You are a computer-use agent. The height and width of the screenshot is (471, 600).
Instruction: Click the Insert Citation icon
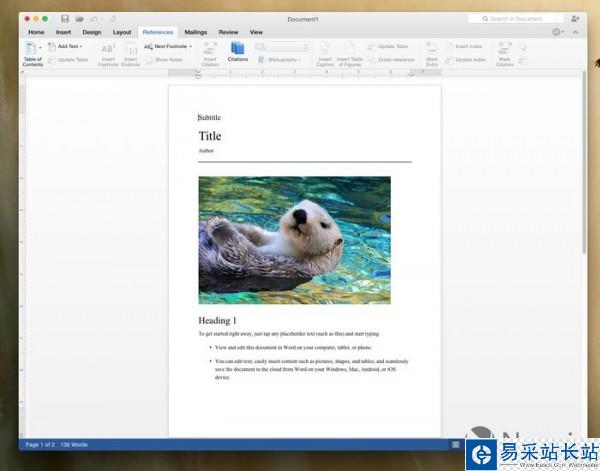click(210, 54)
